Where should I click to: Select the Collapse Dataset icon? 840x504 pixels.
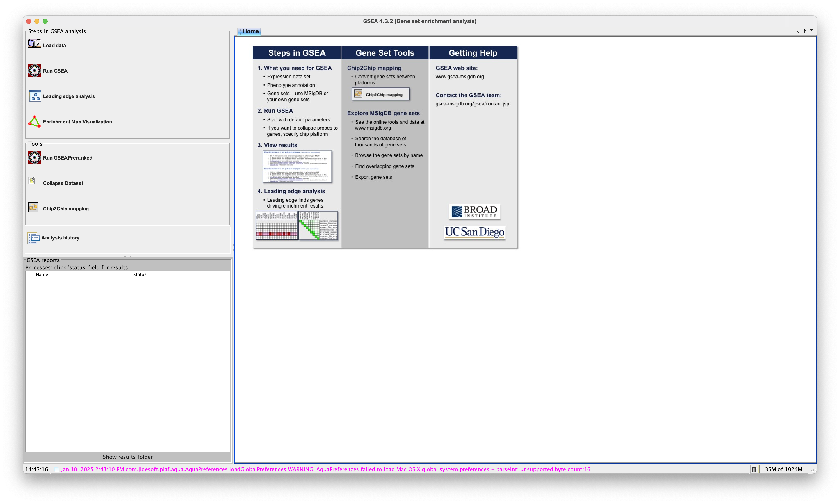(x=32, y=181)
